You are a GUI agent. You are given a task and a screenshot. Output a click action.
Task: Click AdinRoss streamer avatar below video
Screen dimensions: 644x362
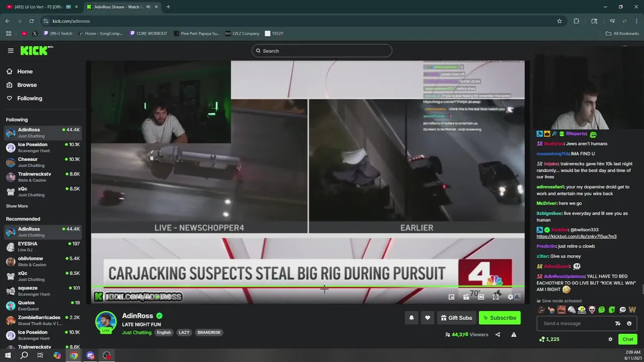106,322
